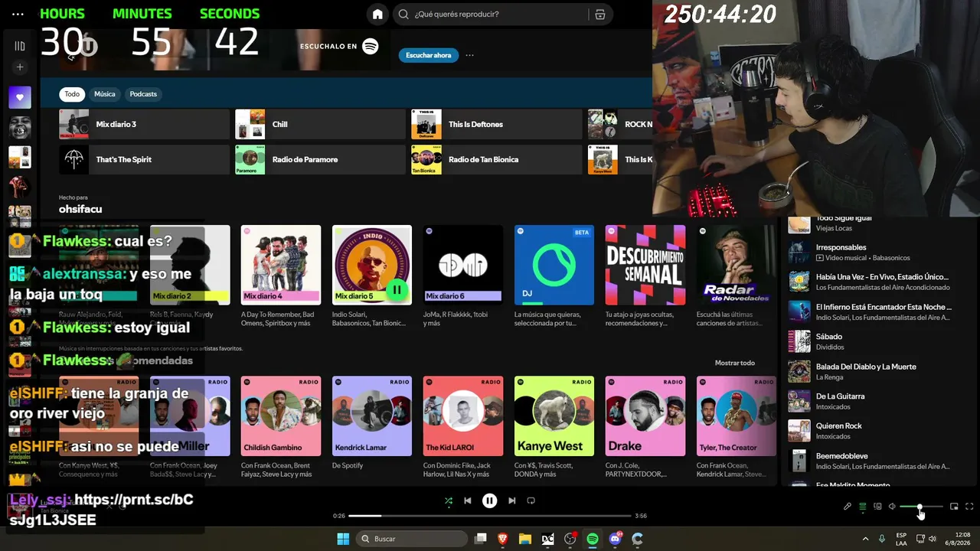Open Task View on the taskbar
This screenshot has width=980, height=551.
point(481,539)
